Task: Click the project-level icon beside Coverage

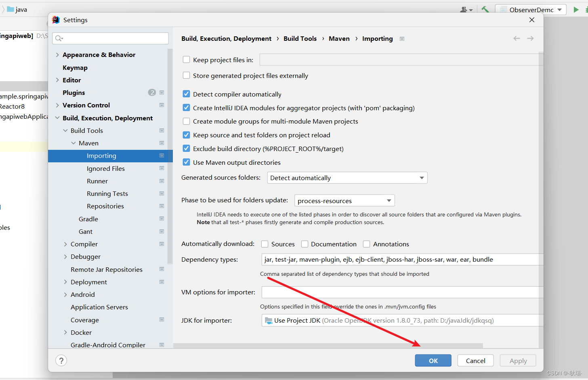Action: pos(162,319)
